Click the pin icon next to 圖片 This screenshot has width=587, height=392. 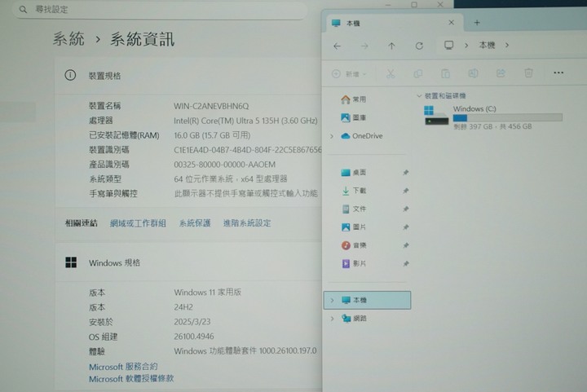pos(405,227)
